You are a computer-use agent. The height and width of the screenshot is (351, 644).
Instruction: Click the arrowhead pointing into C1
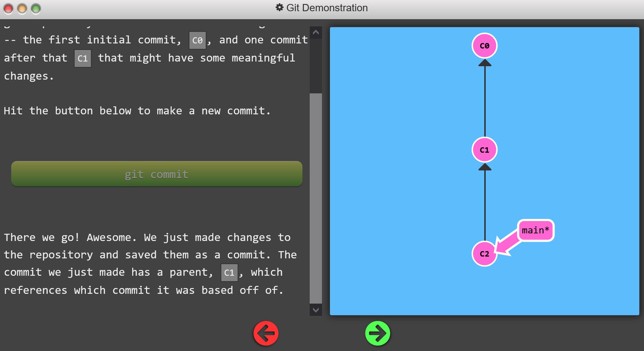pyautogui.click(x=485, y=167)
